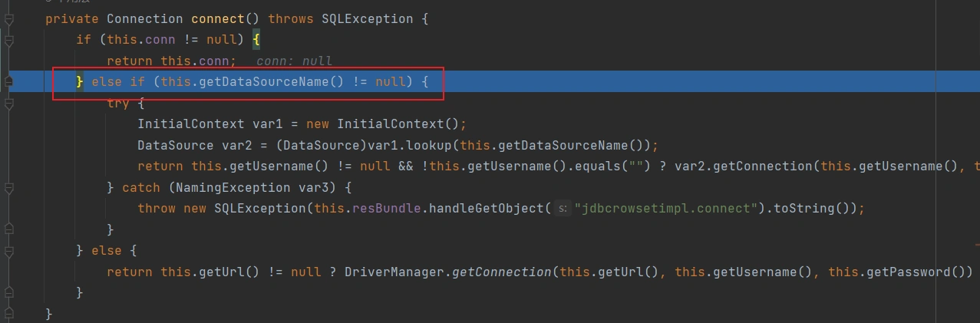Click the InitialContext() constructor call
980x323 pixels.
(x=391, y=124)
